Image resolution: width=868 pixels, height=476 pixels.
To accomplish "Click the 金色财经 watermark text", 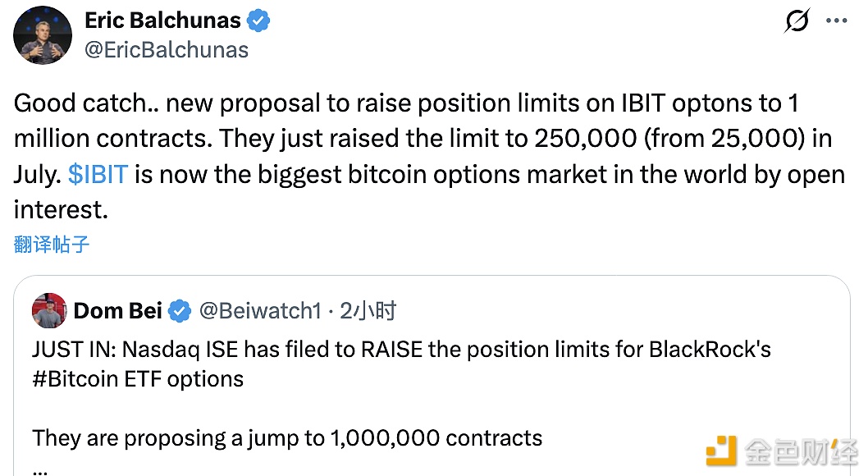I will click(800, 451).
